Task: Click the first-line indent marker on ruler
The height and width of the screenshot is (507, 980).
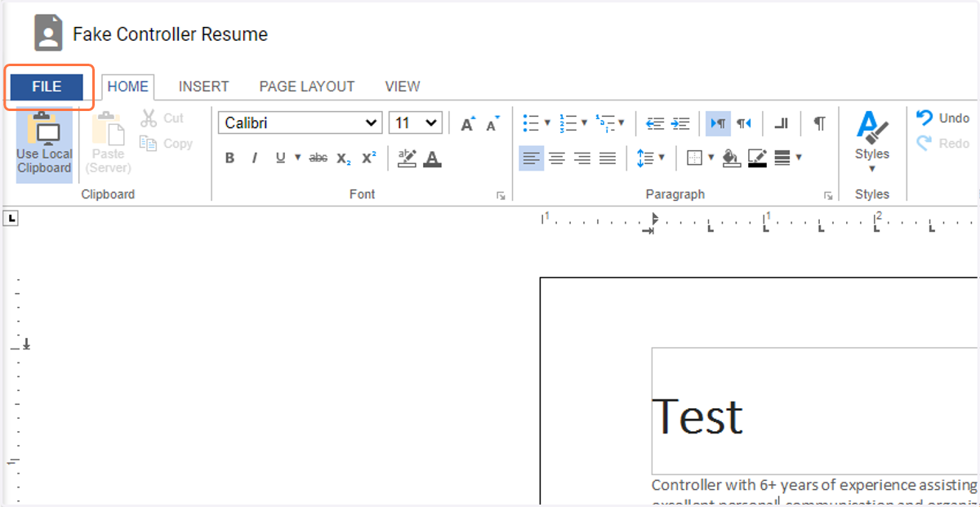Action: click(x=653, y=217)
